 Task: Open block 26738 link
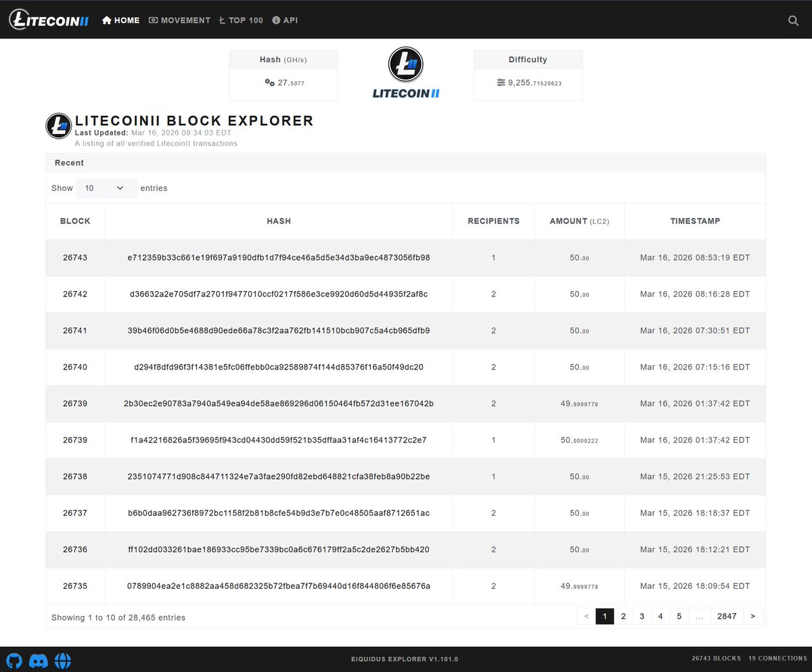click(x=75, y=476)
